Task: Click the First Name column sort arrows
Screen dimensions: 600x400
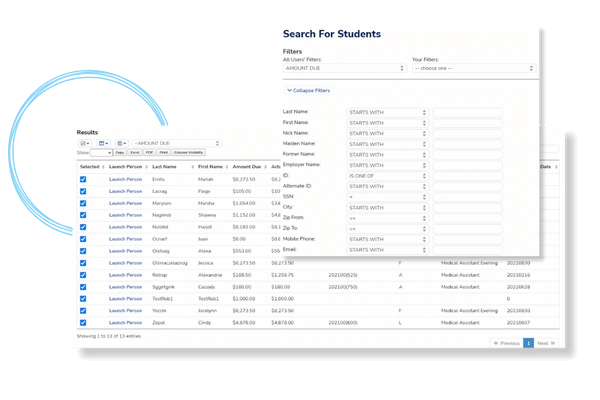Action: tap(226, 167)
